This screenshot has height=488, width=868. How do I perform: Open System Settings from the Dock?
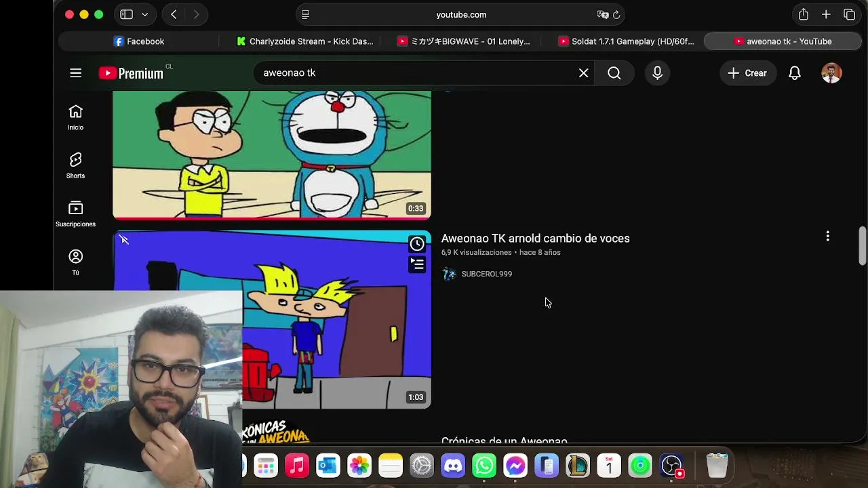tap(422, 466)
